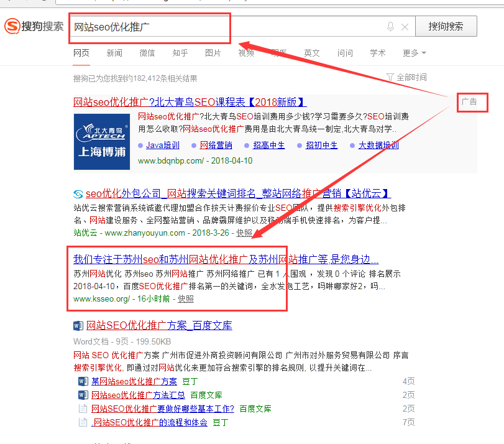Click the Sogou search logo

34,27
